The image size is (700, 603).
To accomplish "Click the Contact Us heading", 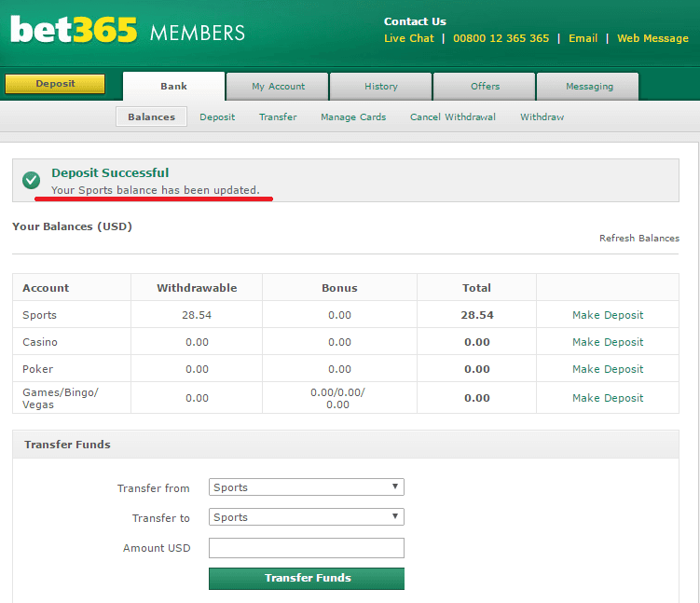I will click(415, 21).
